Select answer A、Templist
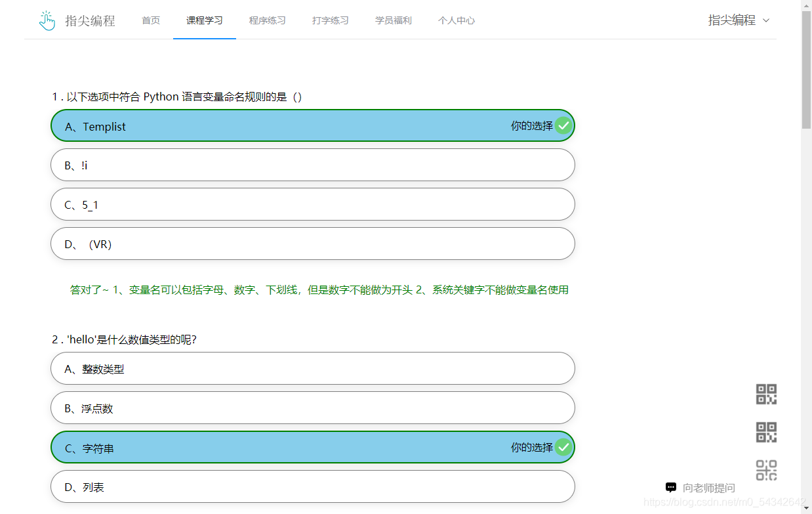The width and height of the screenshot is (812, 514). click(313, 125)
